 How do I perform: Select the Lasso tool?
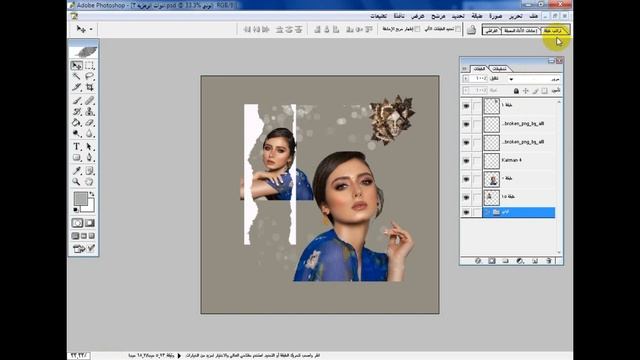[89, 76]
